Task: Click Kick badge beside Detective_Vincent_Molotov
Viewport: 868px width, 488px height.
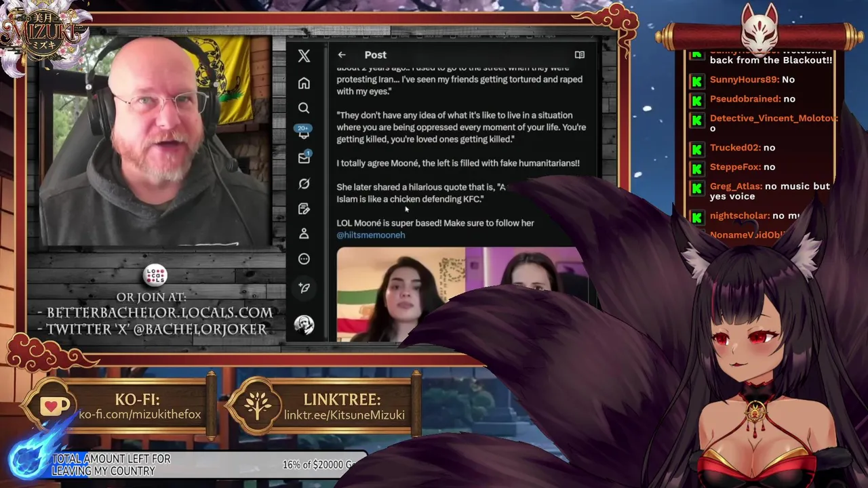Action: click(696, 120)
